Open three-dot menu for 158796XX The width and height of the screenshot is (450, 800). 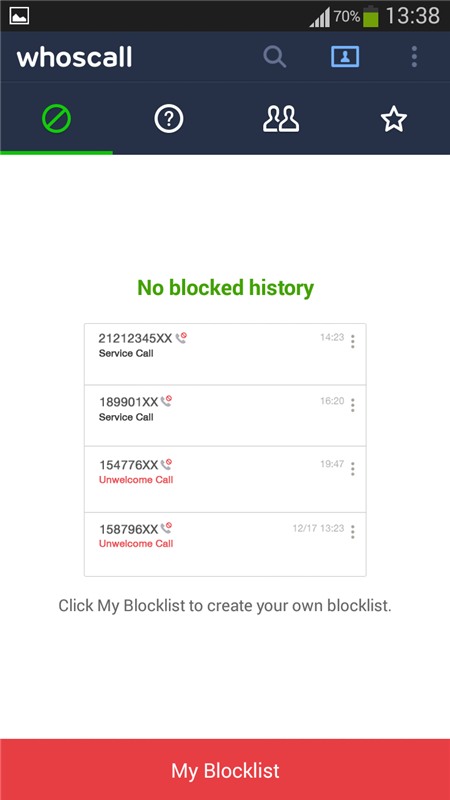pyautogui.click(x=353, y=532)
